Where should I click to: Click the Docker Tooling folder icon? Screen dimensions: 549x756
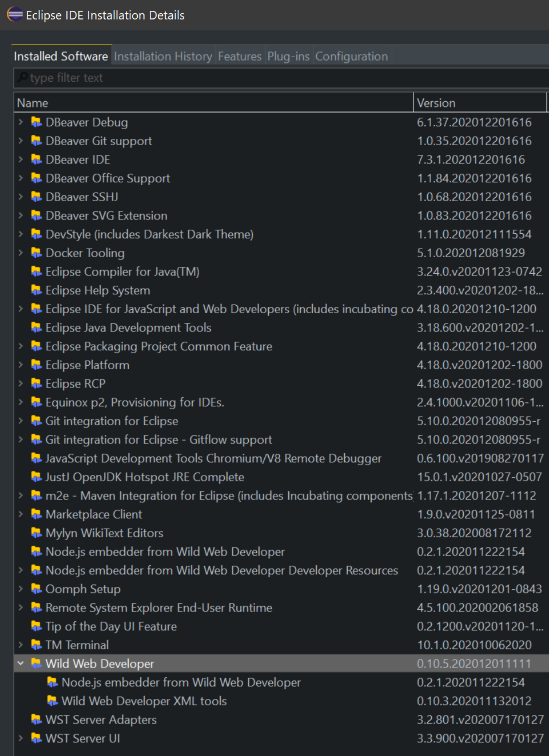pyautogui.click(x=36, y=253)
